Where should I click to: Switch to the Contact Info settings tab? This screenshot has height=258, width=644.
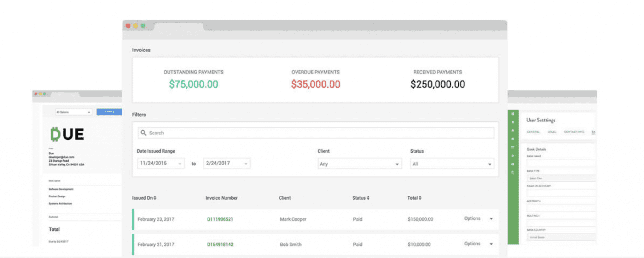coord(574,132)
